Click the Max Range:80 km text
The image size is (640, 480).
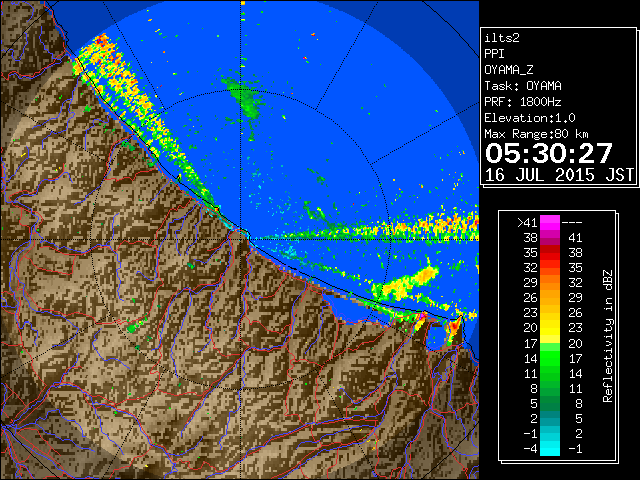pyautogui.click(x=536, y=134)
